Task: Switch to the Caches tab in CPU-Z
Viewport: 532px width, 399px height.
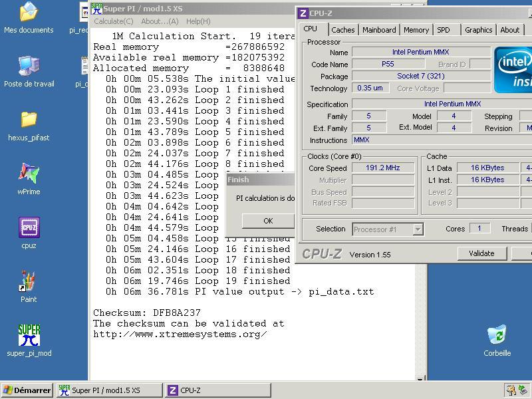Action: click(x=342, y=30)
